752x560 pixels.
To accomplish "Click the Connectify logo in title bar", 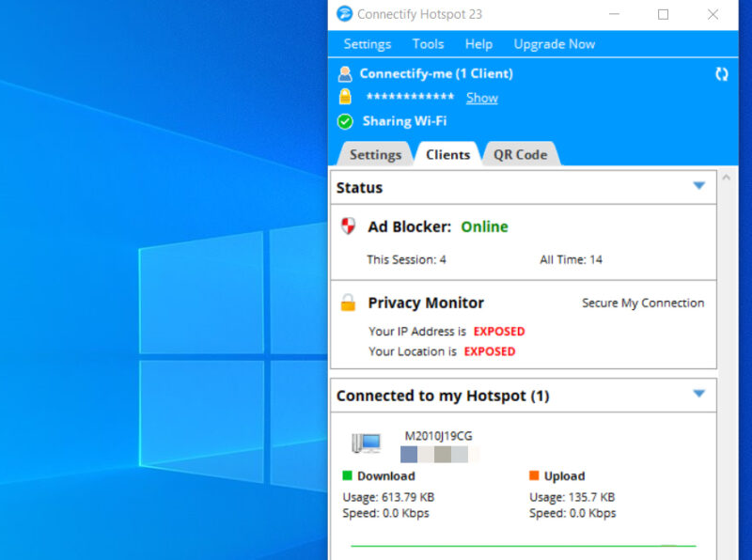I will click(344, 14).
